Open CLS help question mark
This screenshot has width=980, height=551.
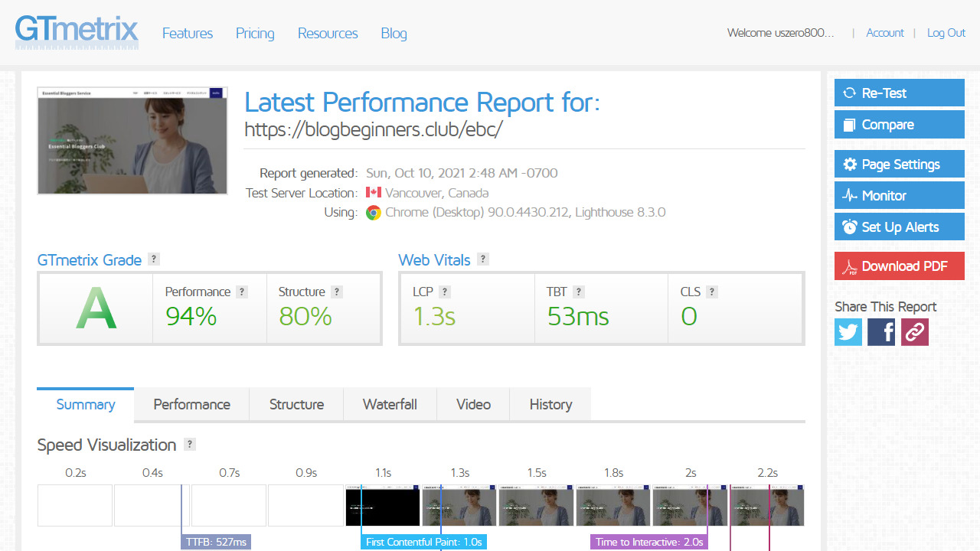point(712,292)
